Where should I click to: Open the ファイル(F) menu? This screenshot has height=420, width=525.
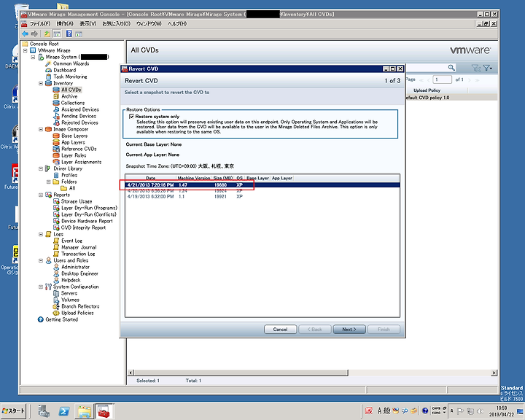[40, 24]
